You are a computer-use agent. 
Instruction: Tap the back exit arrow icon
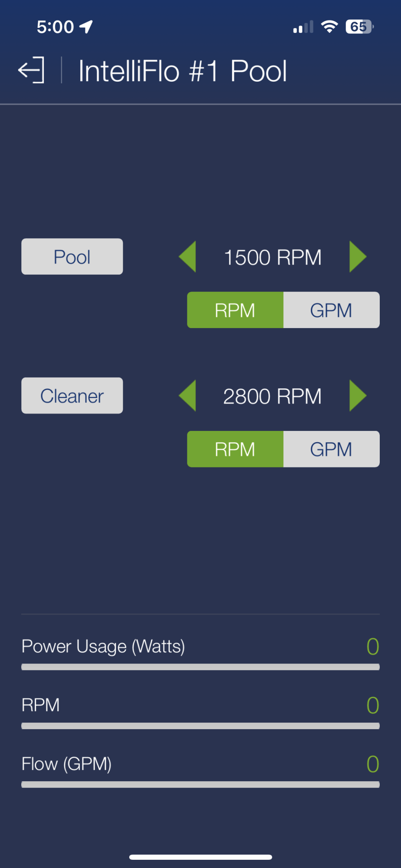point(31,70)
